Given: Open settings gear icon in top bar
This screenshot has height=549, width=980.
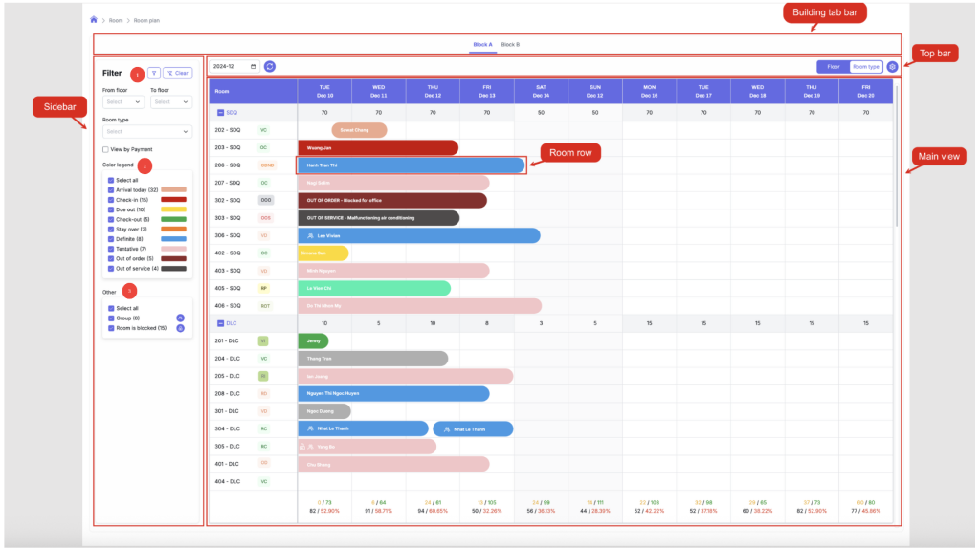Looking at the screenshot, I should click(x=892, y=67).
